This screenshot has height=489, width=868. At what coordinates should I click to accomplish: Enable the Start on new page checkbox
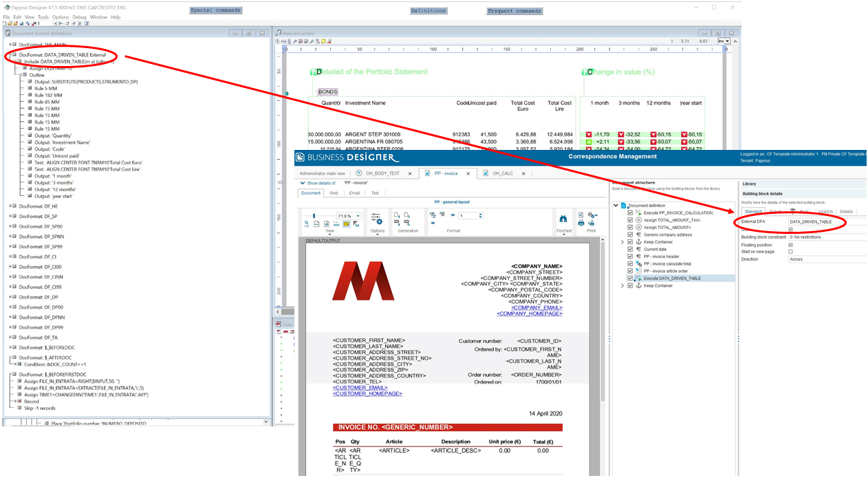point(790,252)
